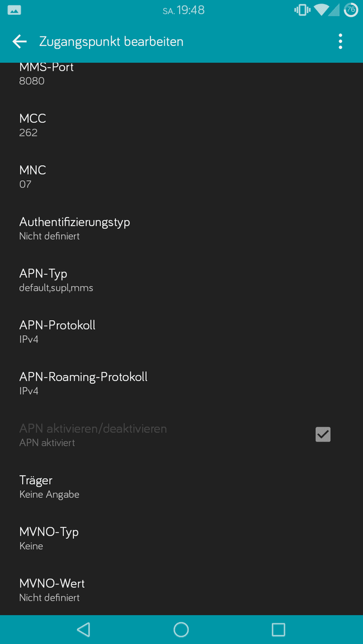Edit the MCC value 262
This screenshot has height=644, width=363.
[x=181, y=126]
